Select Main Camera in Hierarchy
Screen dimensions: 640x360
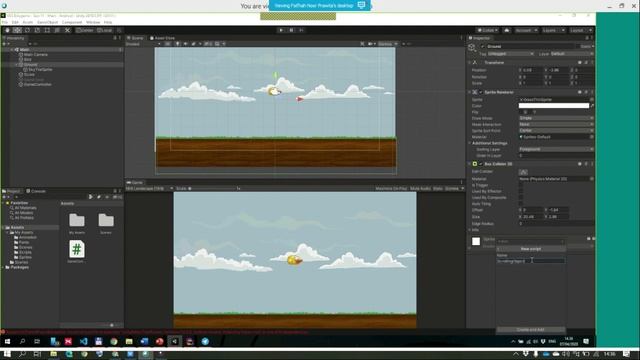coord(36,54)
